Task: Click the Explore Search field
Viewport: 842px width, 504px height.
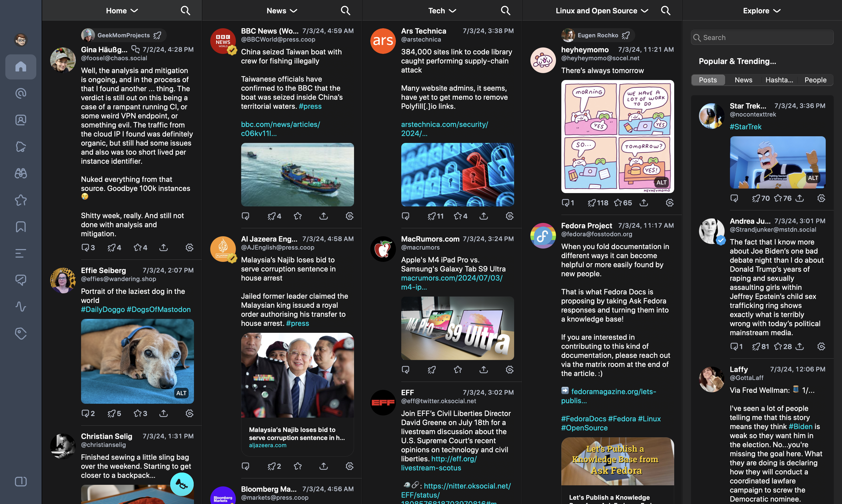Action: pyautogui.click(x=762, y=37)
